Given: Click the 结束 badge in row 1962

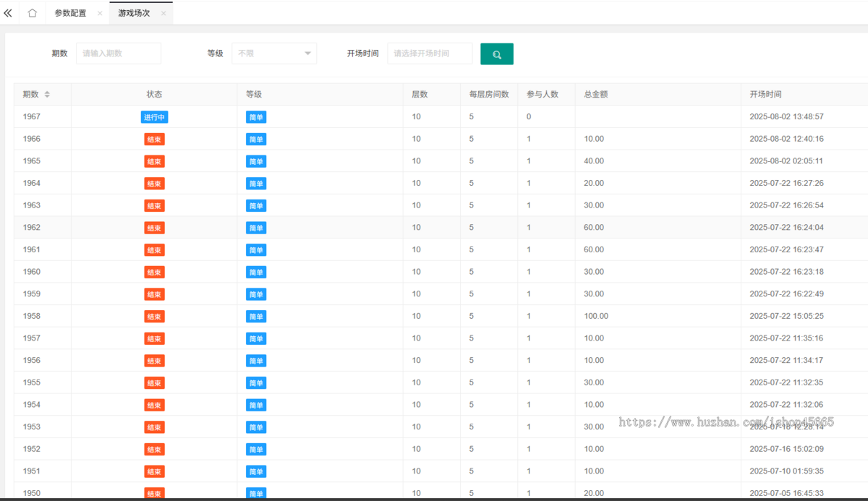Looking at the screenshot, I should tap(154, 228).
